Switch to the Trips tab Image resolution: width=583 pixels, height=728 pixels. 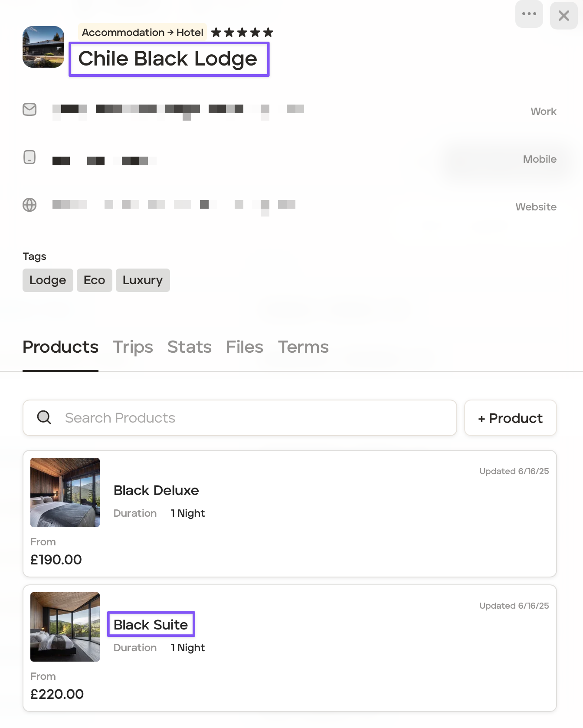coord(133,347)
